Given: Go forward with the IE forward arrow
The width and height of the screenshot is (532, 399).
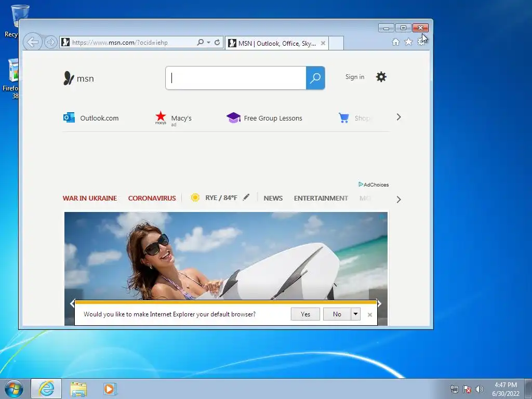Looking at the screenshot, I should [x=50, y=43].
